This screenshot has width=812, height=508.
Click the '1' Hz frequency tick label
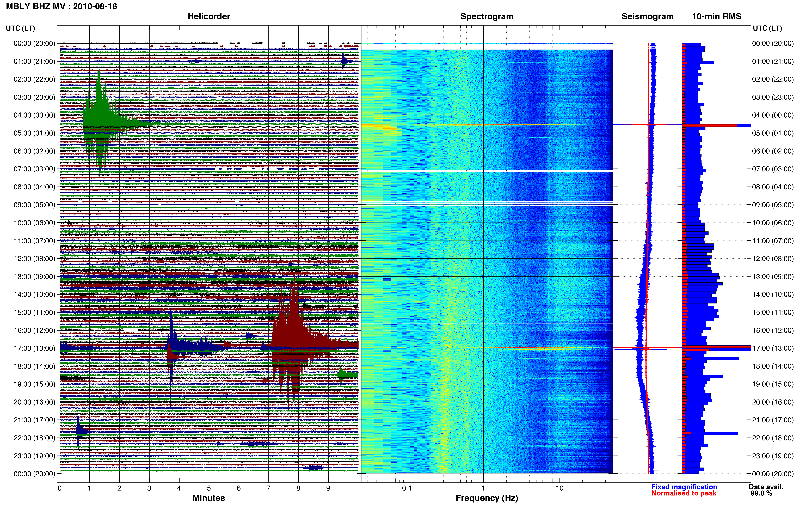(483, 488)
